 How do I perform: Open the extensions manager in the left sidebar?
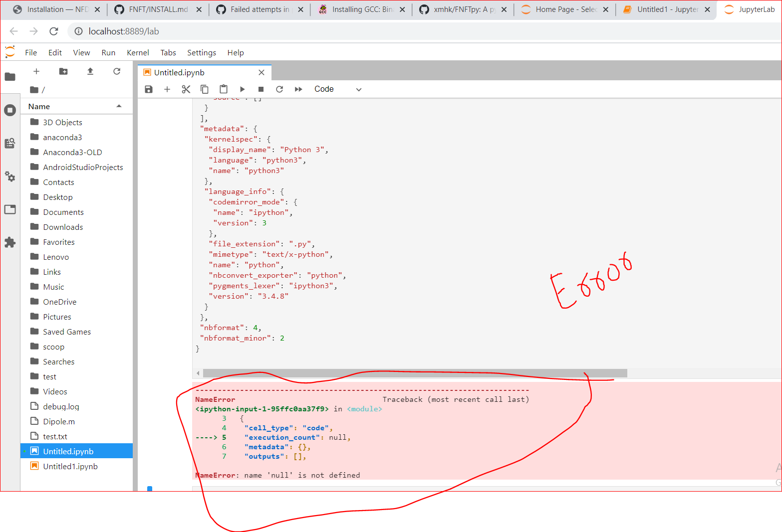tap(10, 242)
